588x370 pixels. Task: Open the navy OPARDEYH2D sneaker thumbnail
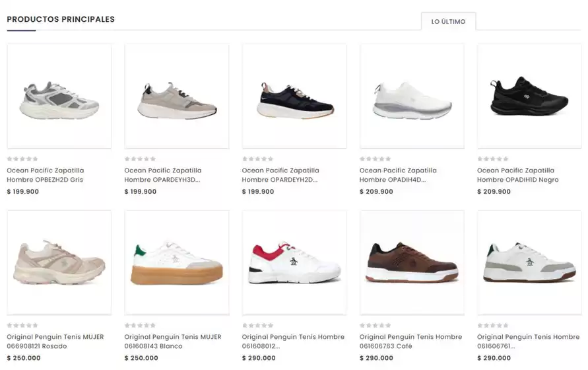pos(294,96)
